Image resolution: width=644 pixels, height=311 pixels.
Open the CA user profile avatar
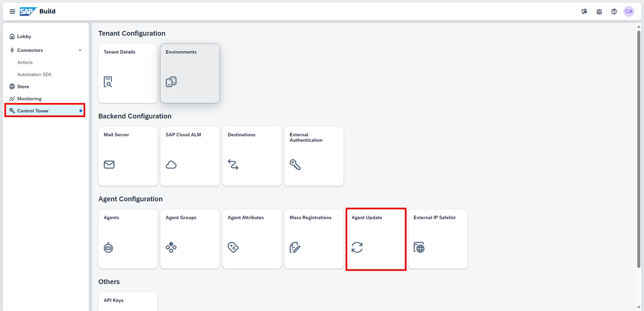click(629, 12)
